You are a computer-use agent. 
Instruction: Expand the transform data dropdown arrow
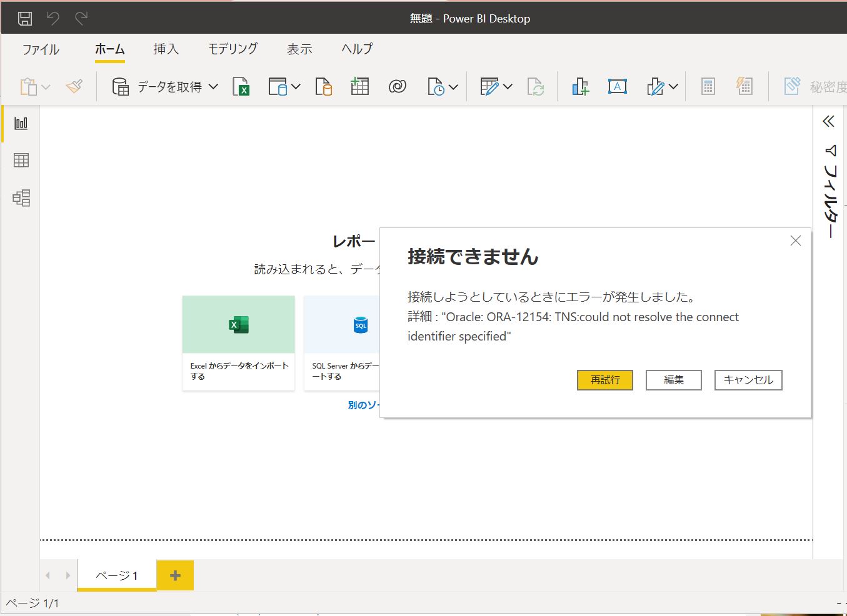point(508,87)
